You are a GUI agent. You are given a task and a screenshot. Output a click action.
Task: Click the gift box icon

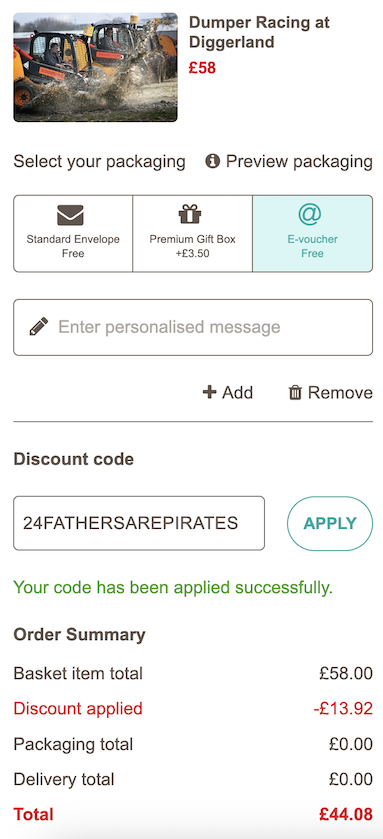[x=190, y=214]
